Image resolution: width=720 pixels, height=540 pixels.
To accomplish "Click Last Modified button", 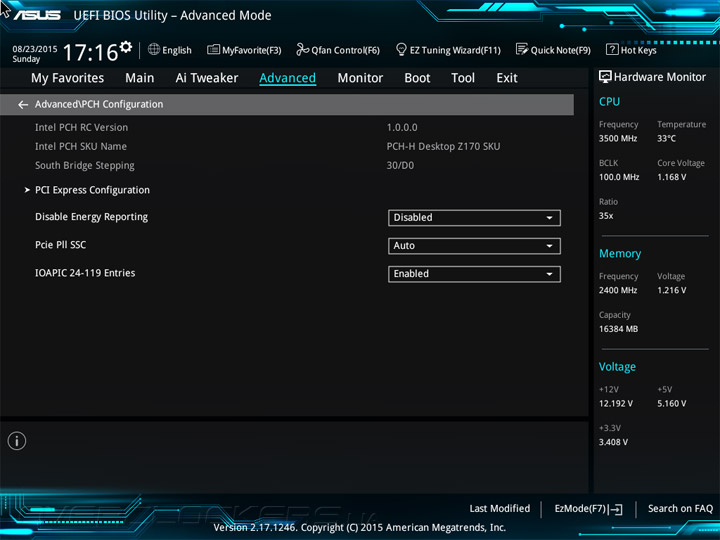I will [500, 509].
